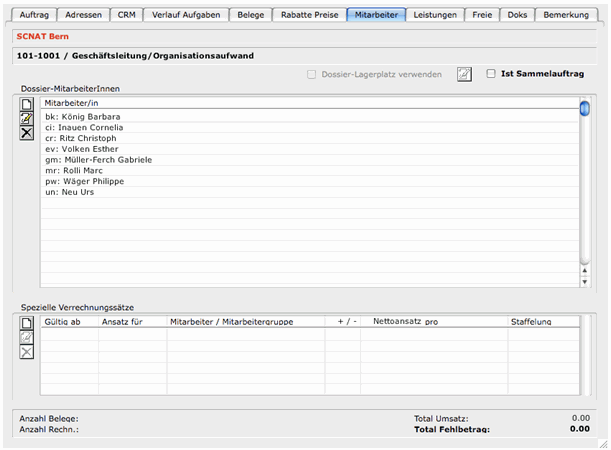Add a new Dossier-Mitarbeiter entry
The image size is (611, 450).
pyautogui.click(x=27, y=104)
